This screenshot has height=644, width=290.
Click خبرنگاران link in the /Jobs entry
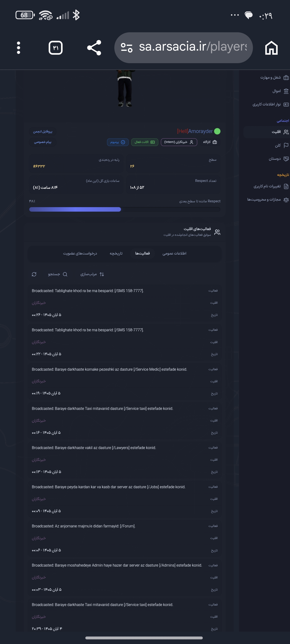tap(39, 499)
